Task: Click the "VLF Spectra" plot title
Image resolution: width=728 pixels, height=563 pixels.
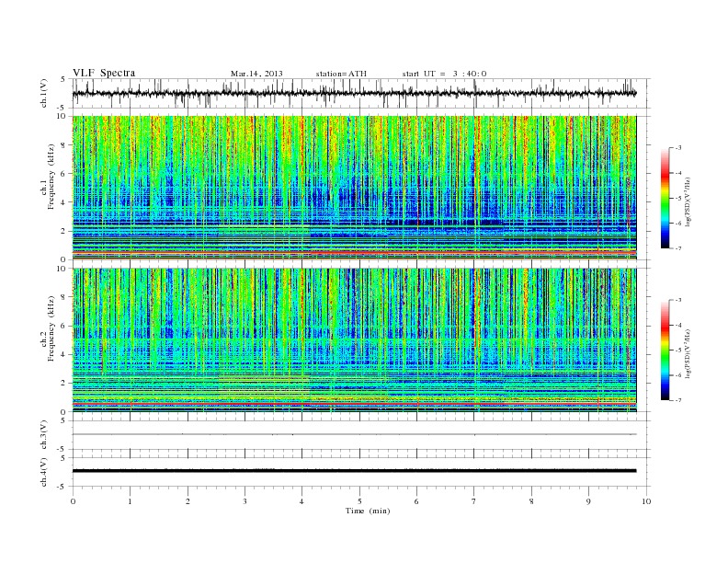Action: tap(104, 73)
